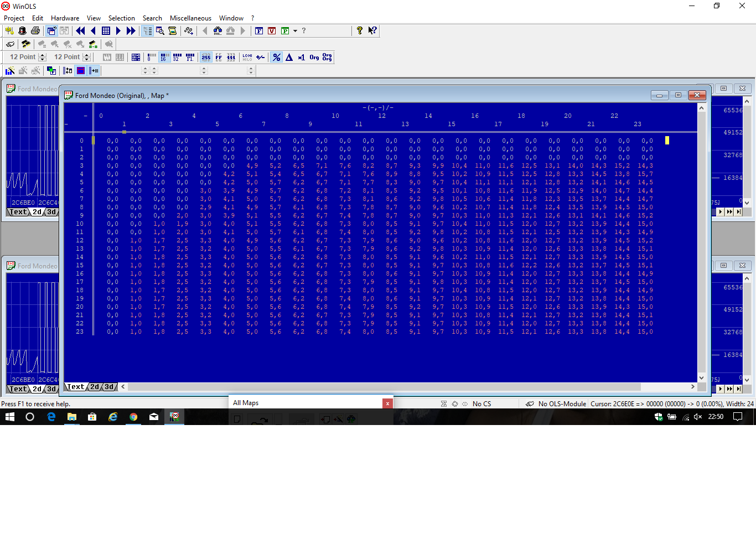Click the bar chart wizard icon
Image resolution: width=756 pixels, height=549 pixels.
[x=10, y=70]
